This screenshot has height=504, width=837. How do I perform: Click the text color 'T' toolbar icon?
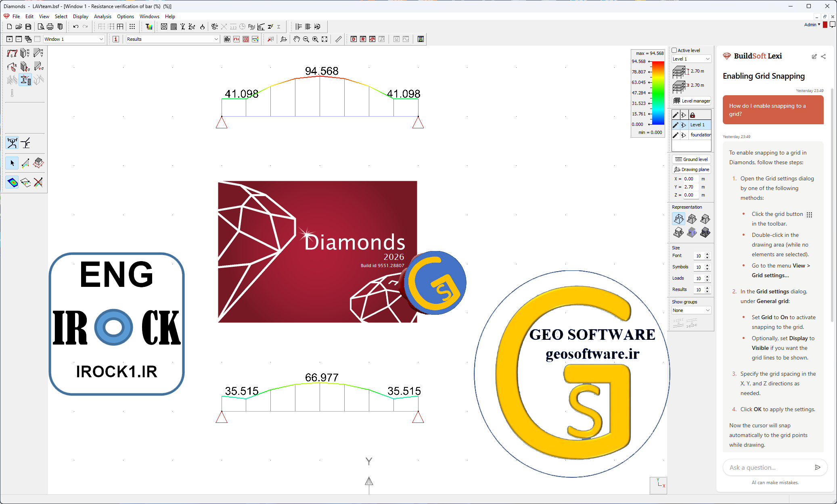[x=149, y=27]
